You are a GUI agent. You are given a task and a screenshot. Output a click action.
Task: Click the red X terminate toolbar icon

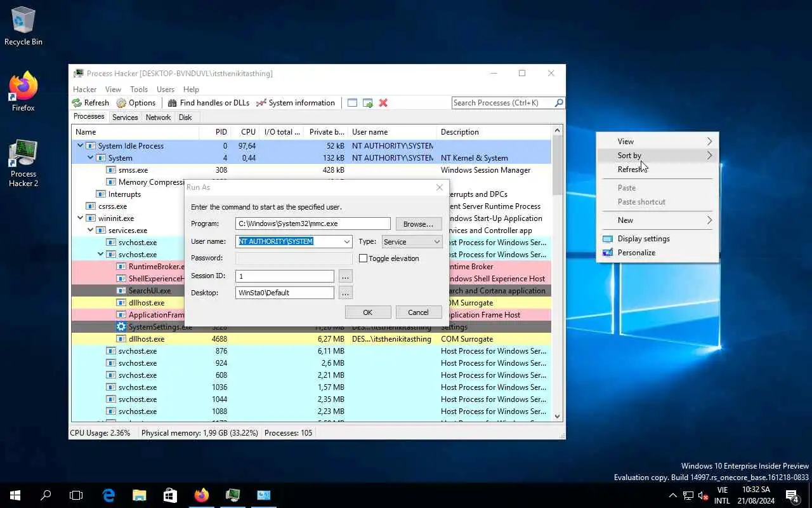point(383,103)
